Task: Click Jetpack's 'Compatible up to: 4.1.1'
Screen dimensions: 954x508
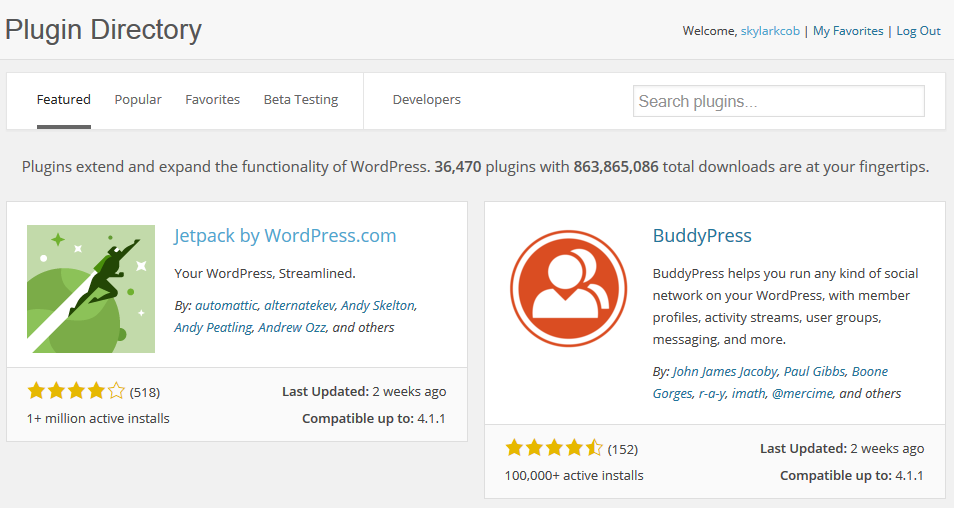Action: click(374, 419)
